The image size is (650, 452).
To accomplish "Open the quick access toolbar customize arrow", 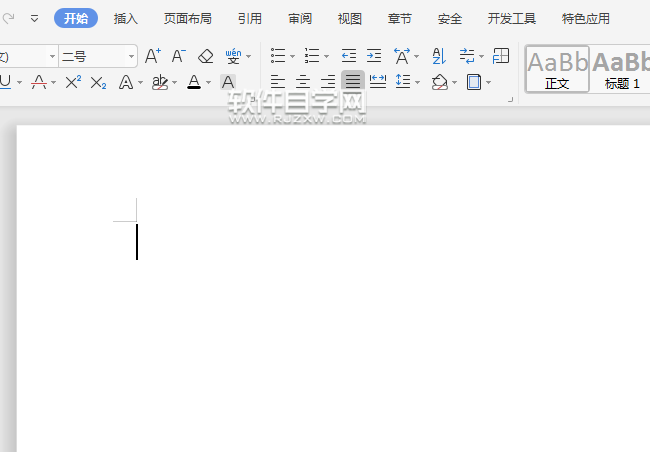I will (34, 19).
